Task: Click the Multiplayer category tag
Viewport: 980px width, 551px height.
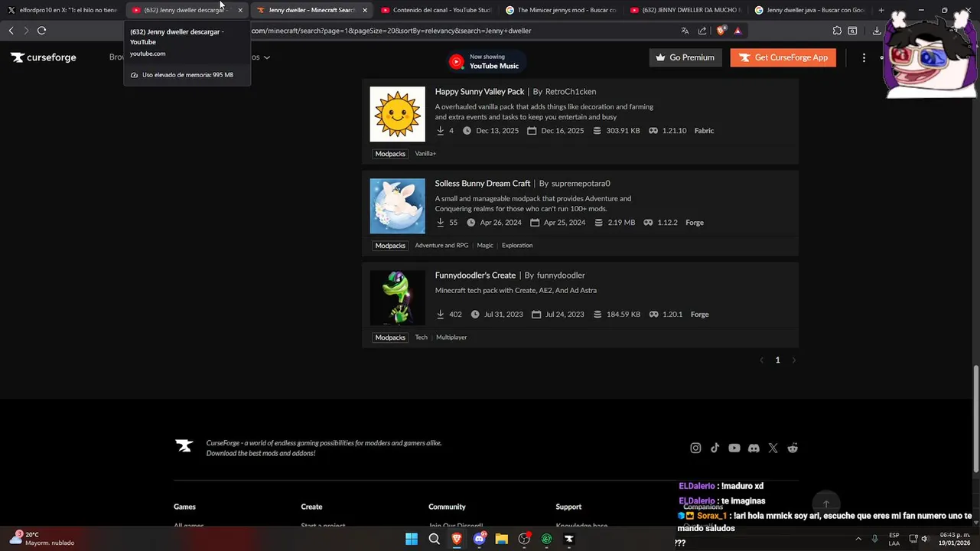Action: coord(451,337)
